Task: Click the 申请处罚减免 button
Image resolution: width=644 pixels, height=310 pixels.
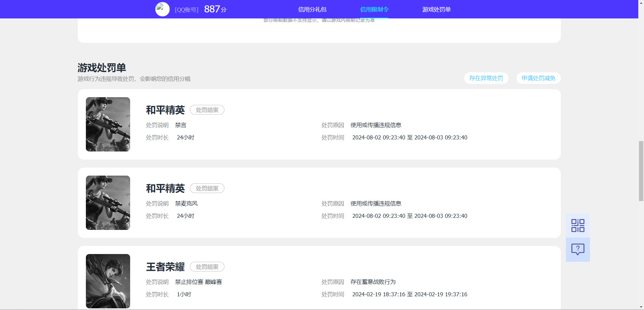Action: [x=538, y=78]
